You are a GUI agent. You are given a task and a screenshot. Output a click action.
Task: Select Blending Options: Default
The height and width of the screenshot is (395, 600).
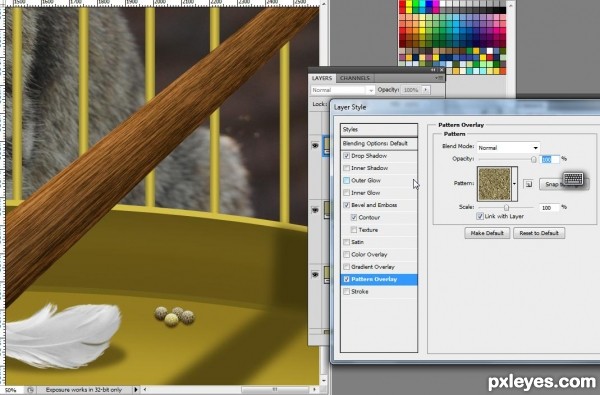pyautogui.click(x=379, y=144)
